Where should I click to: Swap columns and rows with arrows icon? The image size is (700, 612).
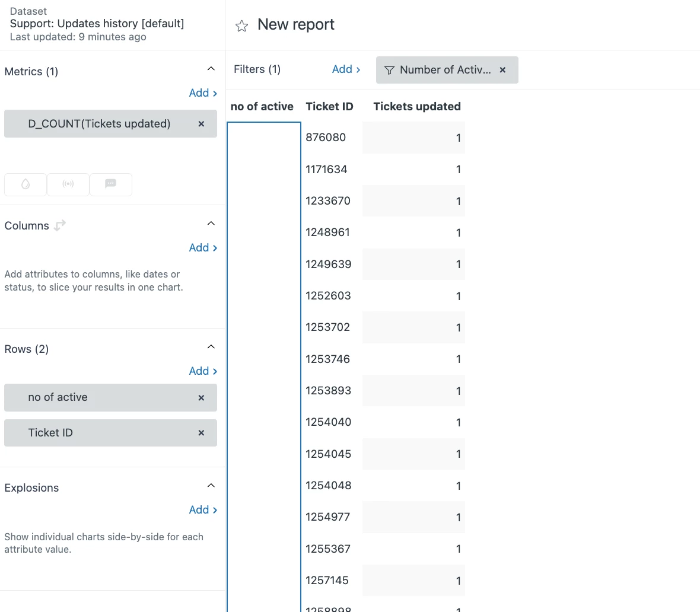tap(60, 225)
